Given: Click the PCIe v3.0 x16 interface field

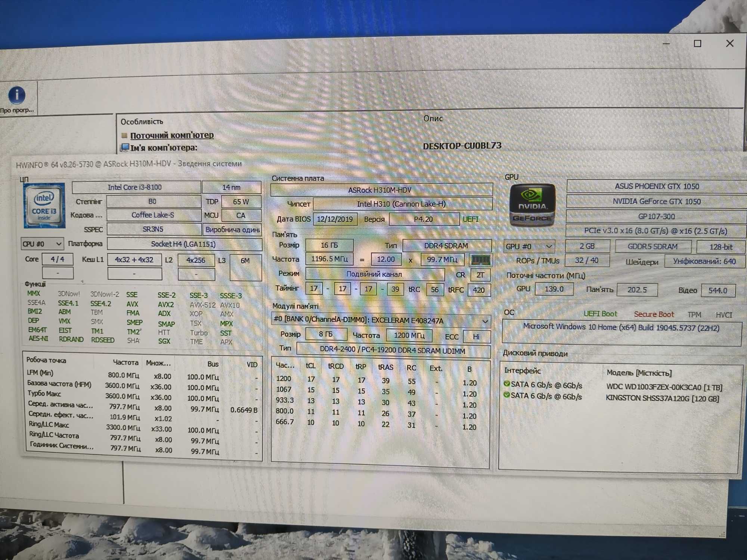Looking at the screenshot, I should tap(656, 231).
